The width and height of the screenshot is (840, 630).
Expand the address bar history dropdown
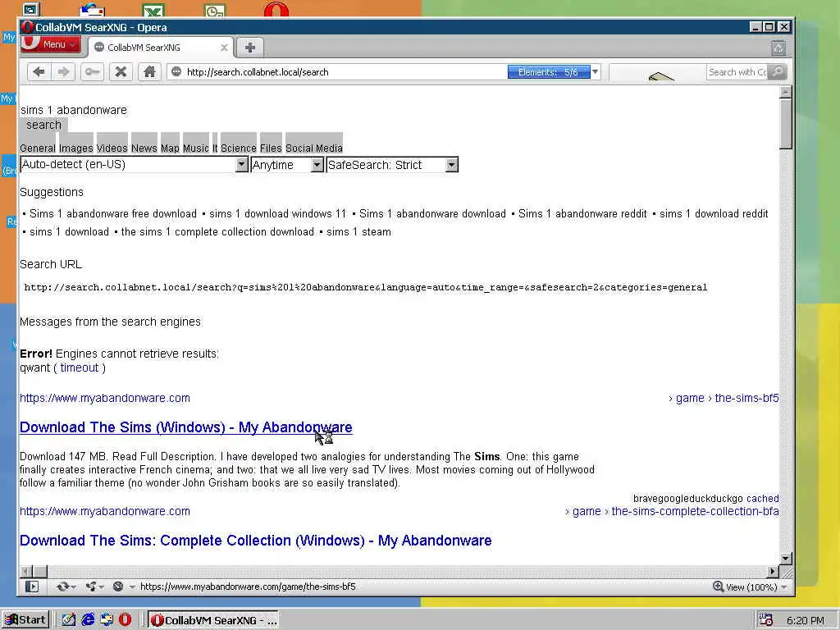(x=595, y=72)
